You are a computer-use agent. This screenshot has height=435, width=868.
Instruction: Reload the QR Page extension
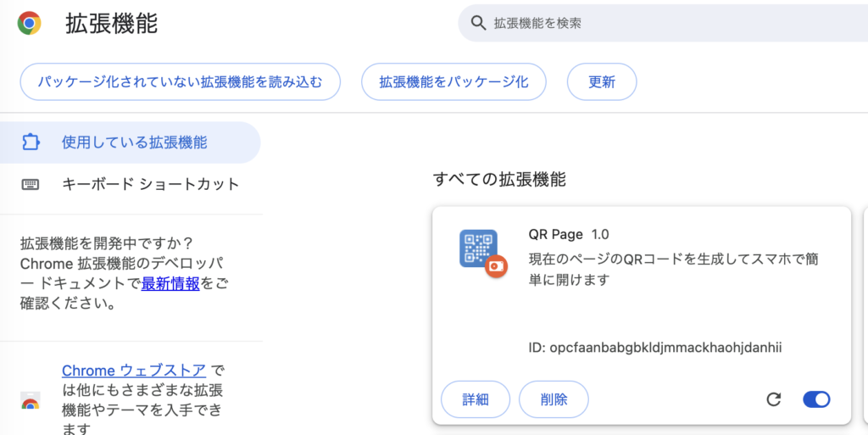[x=773, y=399]
